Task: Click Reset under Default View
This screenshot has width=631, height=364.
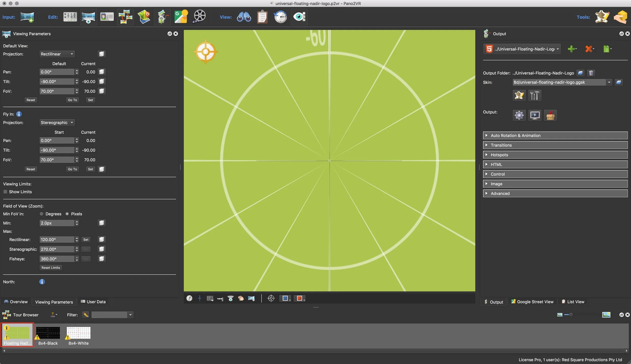Action: (x=31, y=100)
